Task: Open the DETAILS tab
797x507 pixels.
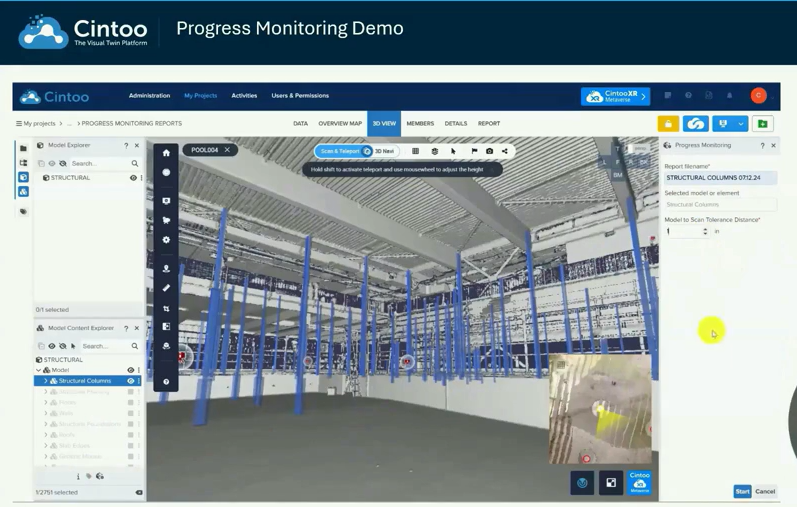Action: point(455,124)
